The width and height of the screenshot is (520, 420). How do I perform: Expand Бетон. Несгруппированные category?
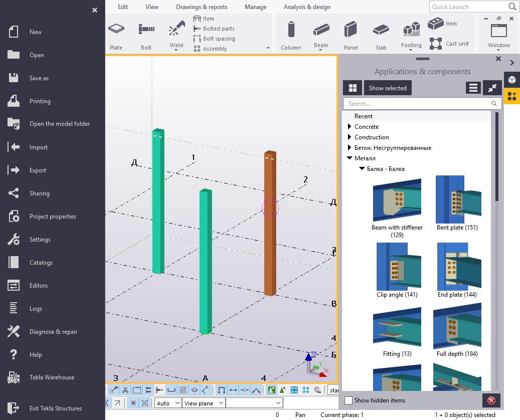click(349, 147)
